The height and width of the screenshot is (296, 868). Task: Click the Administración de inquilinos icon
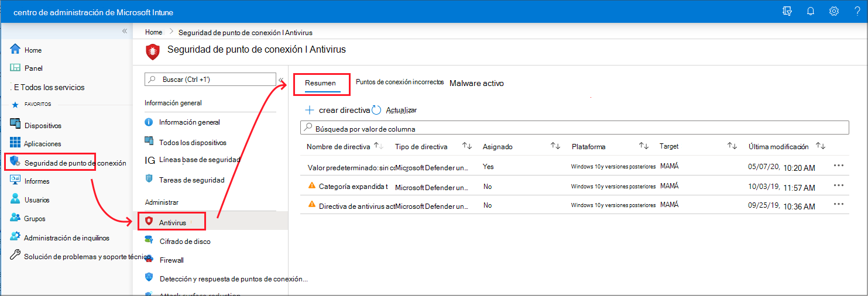[16, 238]
